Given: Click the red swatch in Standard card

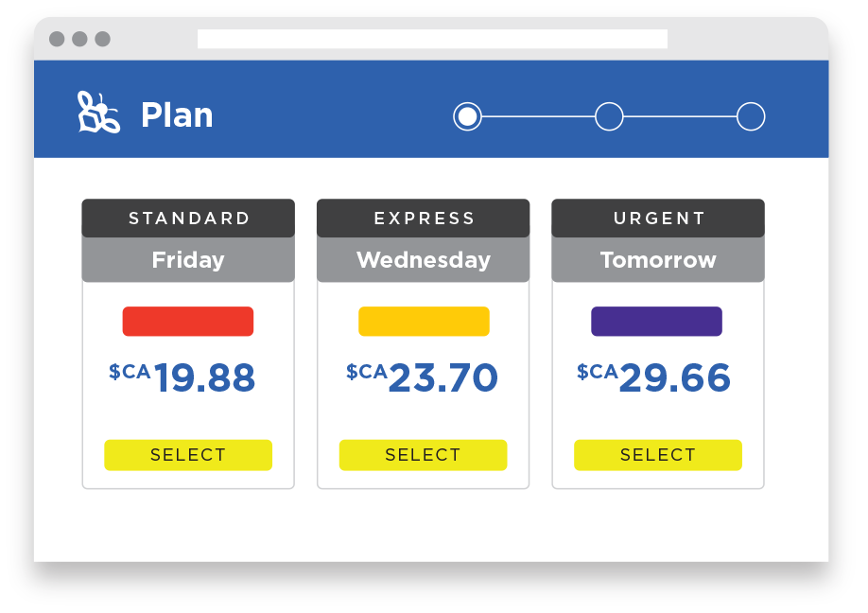Looking at the screenshot, I should click(x=188, y=322).
